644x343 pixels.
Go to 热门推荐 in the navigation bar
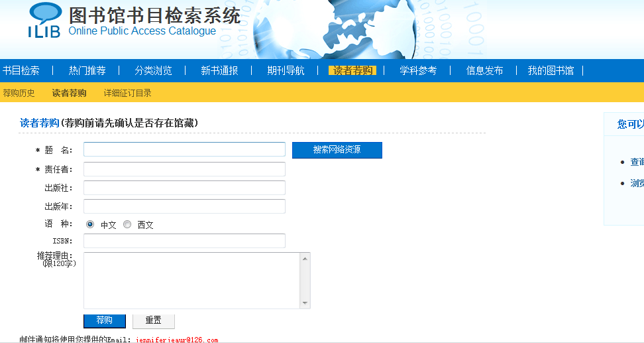(x=87, y=70)
